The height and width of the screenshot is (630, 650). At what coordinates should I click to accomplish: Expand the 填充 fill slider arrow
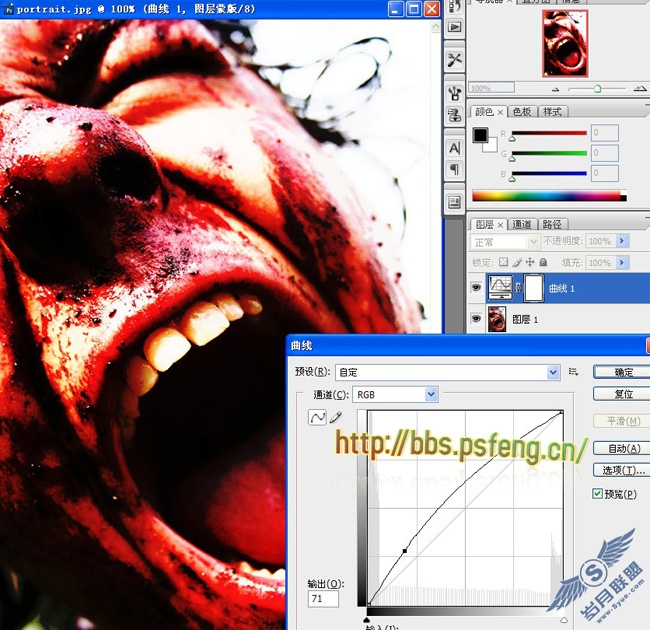pos(622,262)
